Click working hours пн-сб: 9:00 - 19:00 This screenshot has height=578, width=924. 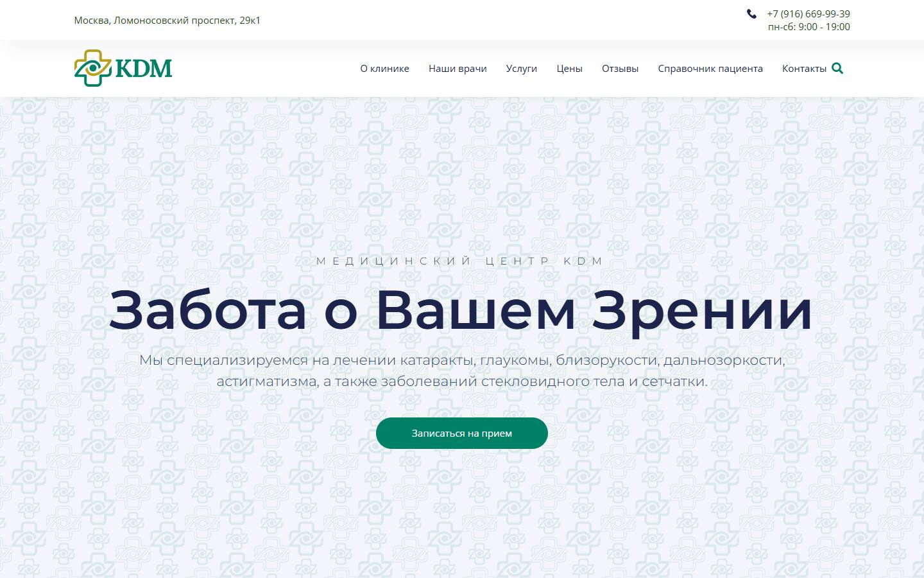(809, 27)
